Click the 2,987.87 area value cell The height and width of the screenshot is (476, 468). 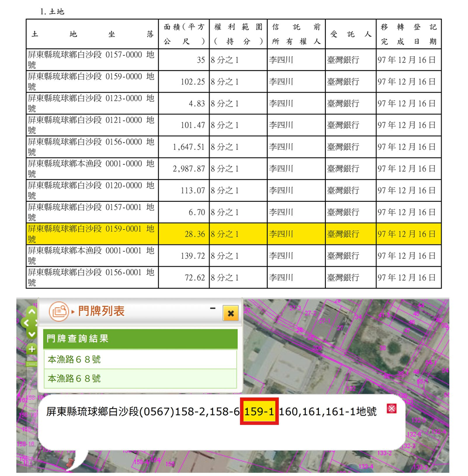[x=189, y=169]
